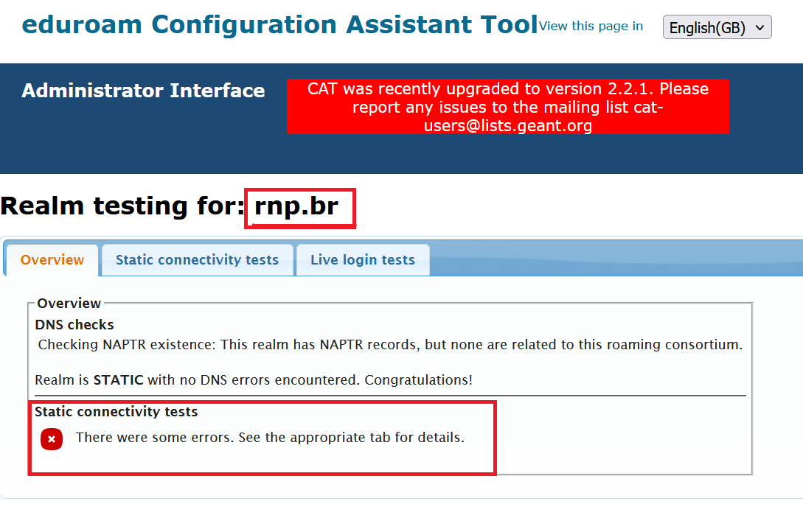Click the 'Realm testing for:' heading text

(x=122, y=206)
